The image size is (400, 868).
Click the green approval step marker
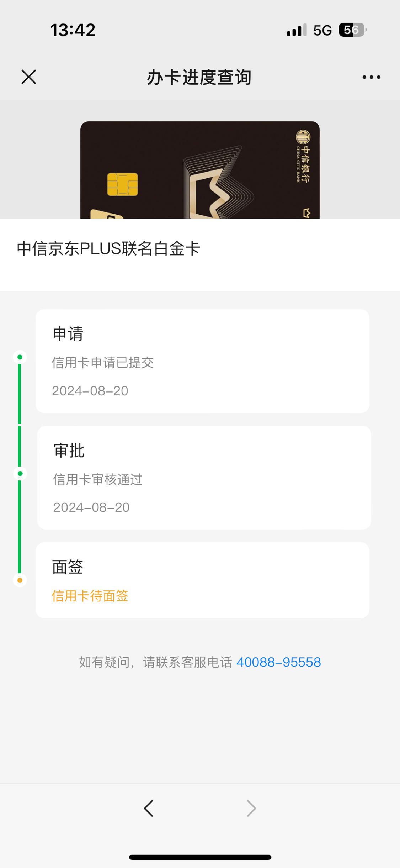(20, 473)
